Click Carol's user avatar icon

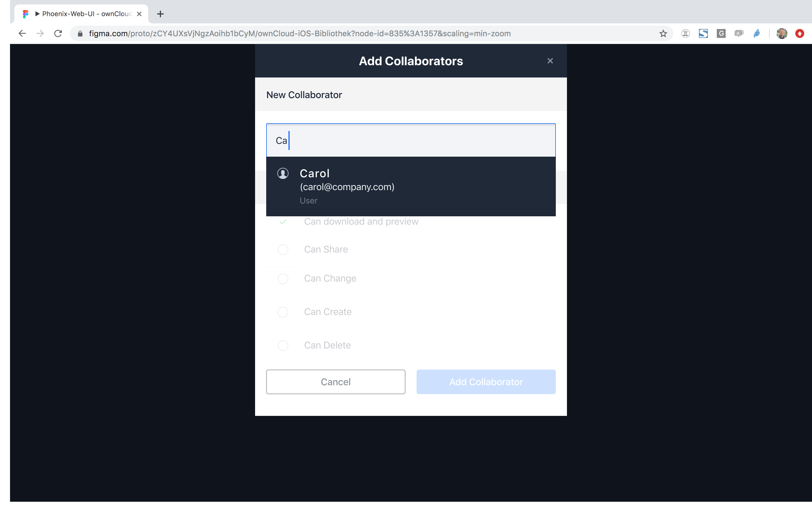click(x=283, y=173)
